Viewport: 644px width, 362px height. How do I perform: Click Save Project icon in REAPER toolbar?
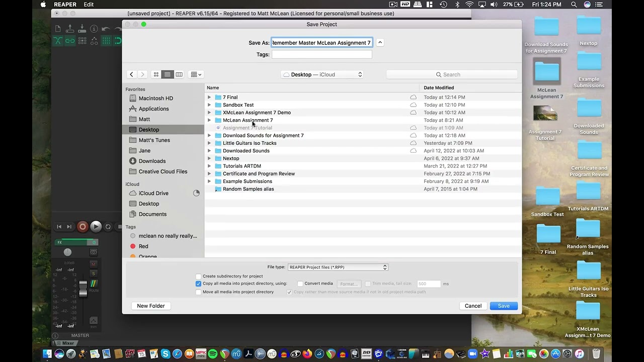click(x=82, y=29)
